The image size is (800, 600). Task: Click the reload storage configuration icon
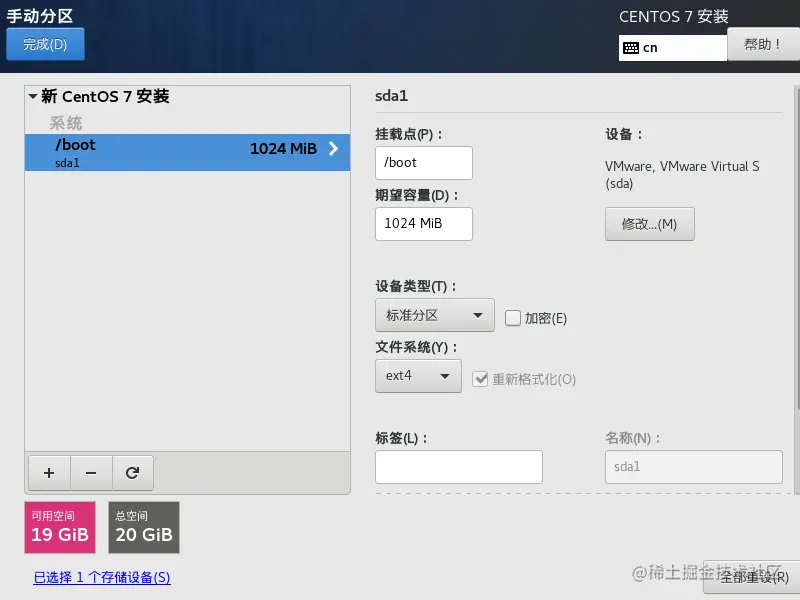pos(133,473)
